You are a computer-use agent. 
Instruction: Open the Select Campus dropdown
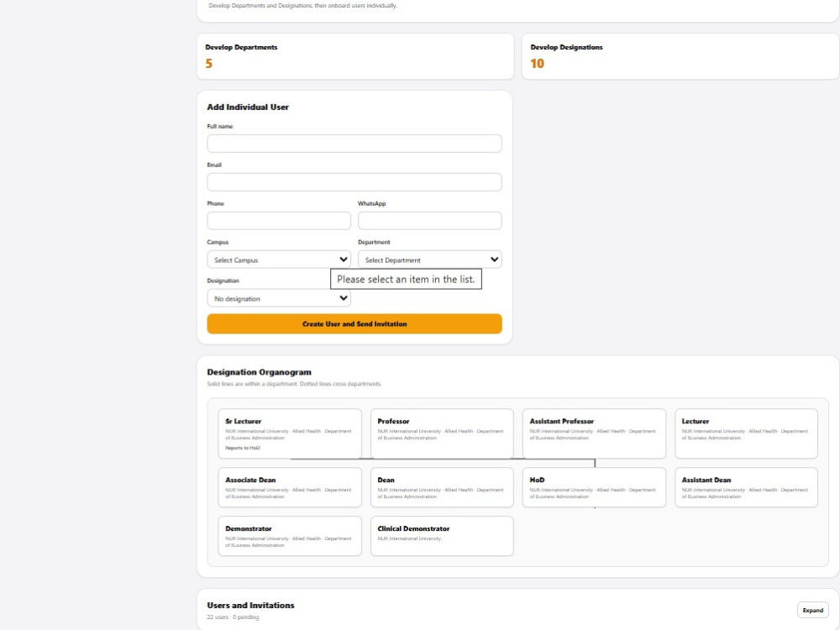point(279,260)
